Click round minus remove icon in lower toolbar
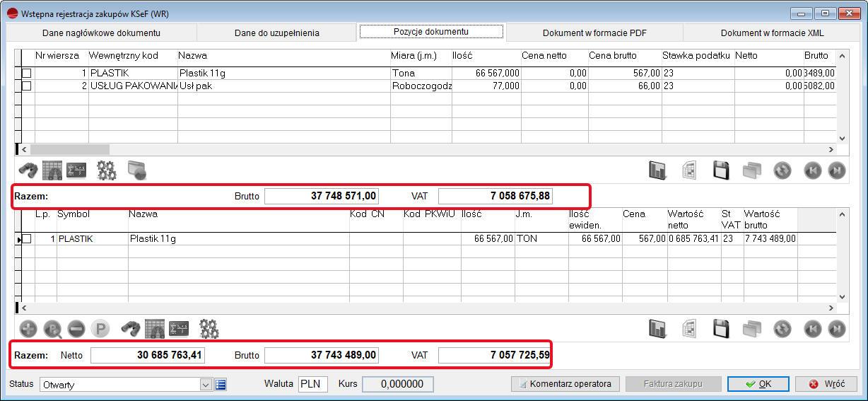868x401 pixels. coord(76,328)
